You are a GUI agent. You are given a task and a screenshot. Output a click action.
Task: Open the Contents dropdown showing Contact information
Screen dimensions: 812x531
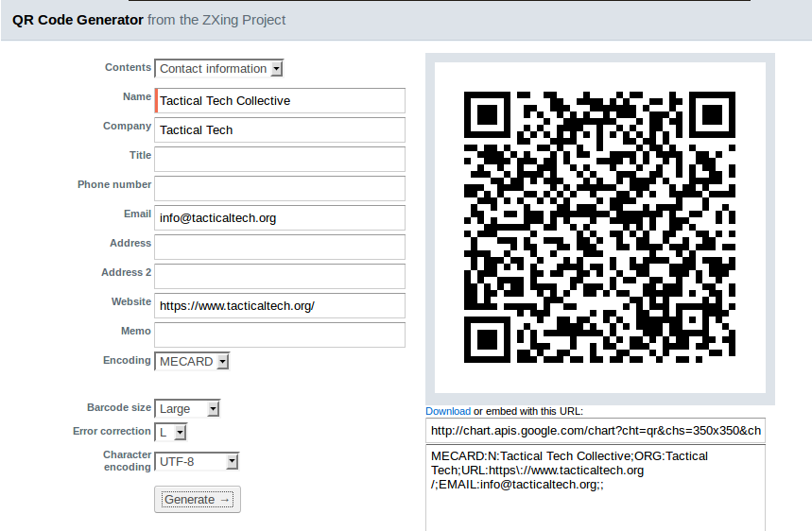click(x=219, y=68)
